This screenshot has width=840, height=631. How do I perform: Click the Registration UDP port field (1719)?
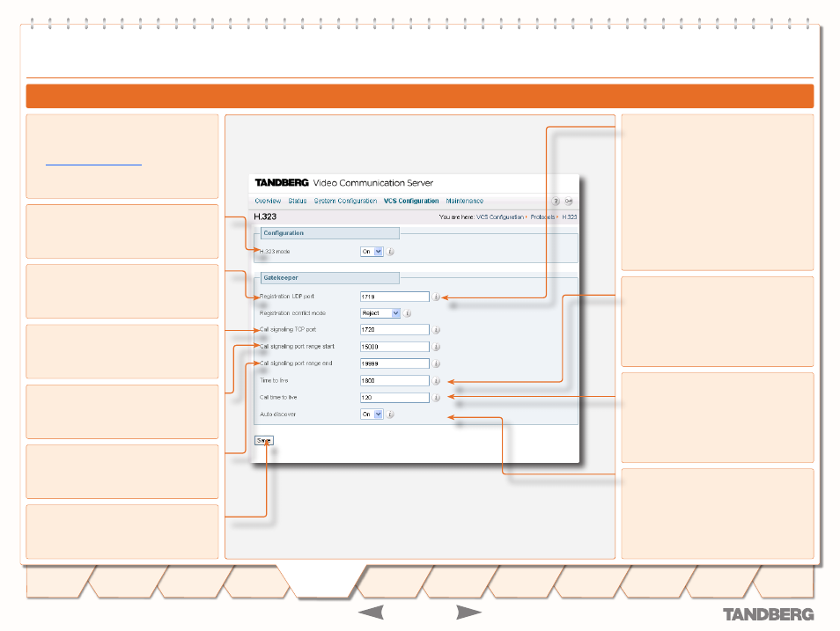[394, 297]
